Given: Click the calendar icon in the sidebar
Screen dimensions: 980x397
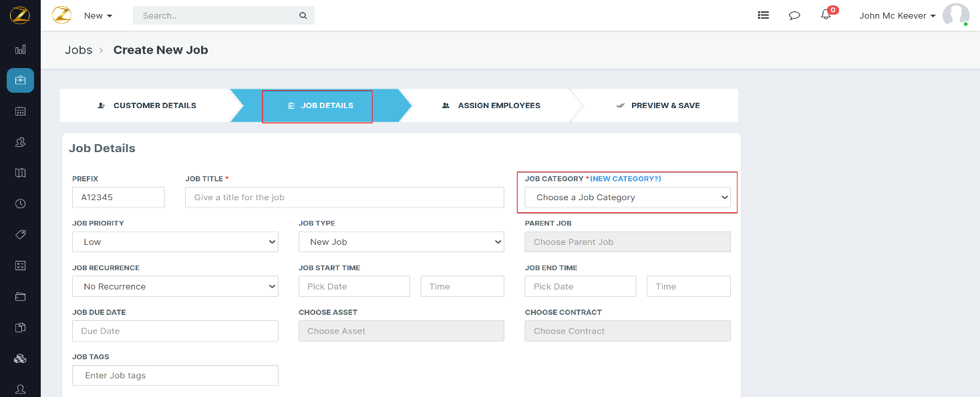Looking at the screenshot, I should (20, 111).
